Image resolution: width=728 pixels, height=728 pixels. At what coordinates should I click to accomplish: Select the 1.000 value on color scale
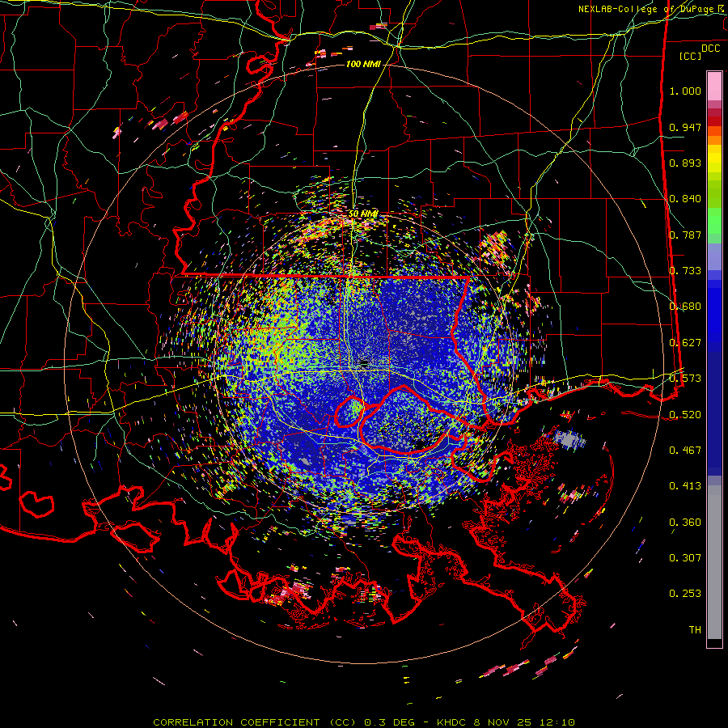point(685,91)
